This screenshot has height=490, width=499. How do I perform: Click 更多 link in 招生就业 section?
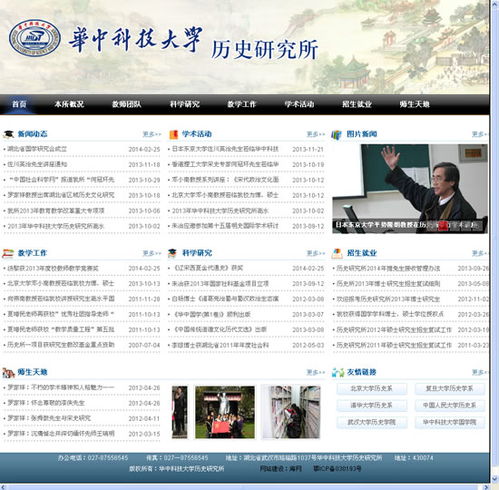click(479, 253)
